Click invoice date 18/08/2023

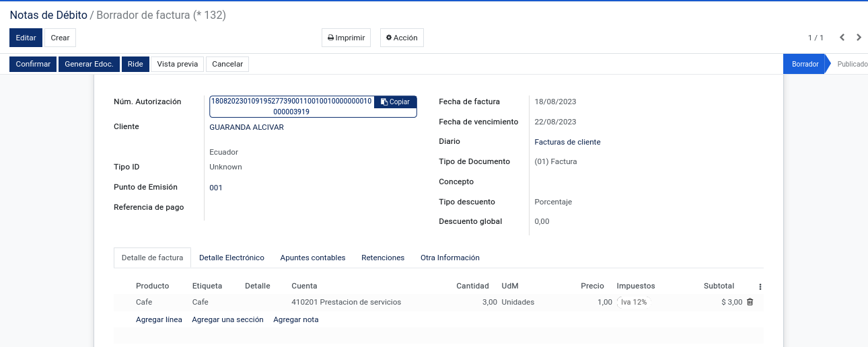click(x=555, y=102)
